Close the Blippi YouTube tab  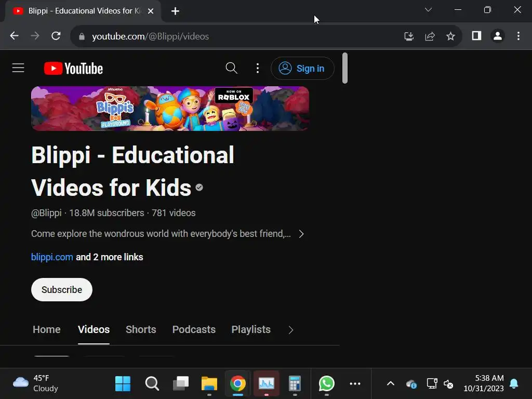(x=151, y=11)
